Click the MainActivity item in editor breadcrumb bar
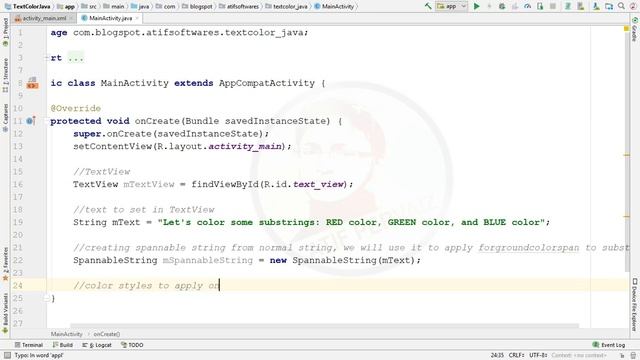The image size is (640, 360). [x=67, y=334]
